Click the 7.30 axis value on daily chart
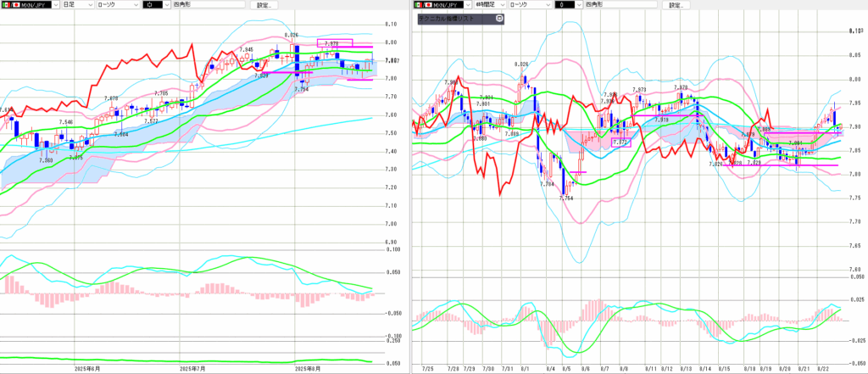 point(390,170)
